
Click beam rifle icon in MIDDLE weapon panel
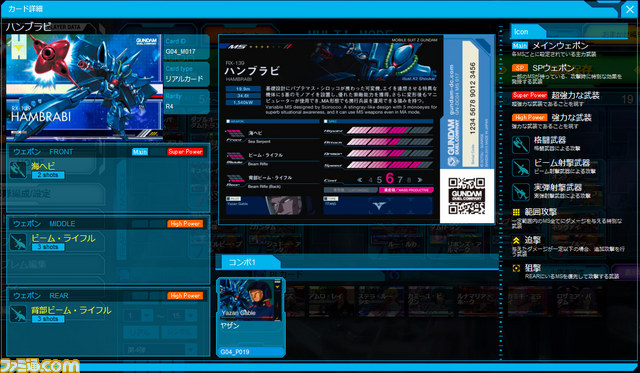(18, 242)
